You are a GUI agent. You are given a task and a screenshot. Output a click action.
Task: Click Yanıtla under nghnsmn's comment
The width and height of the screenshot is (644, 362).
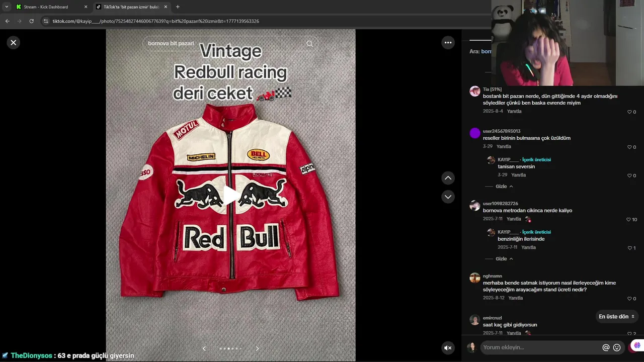tap(516, 298)
